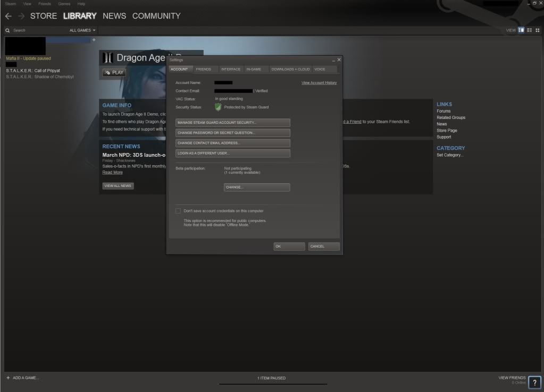The height and width of the screenshot is (392, 544).
Task: Open the Related Groups link
Action: pyautogui.click(x=450, y=117)
